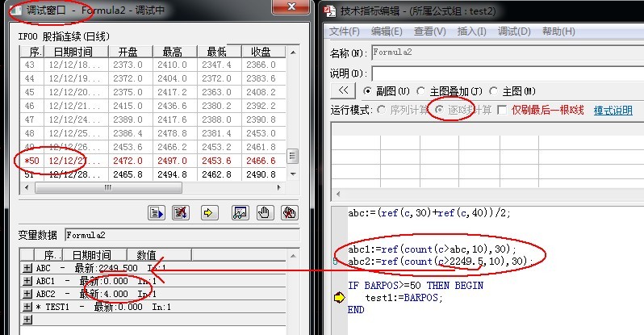Click the K-line table's scroll right arrow
The image size is (644, 335).
click(279, 187)
